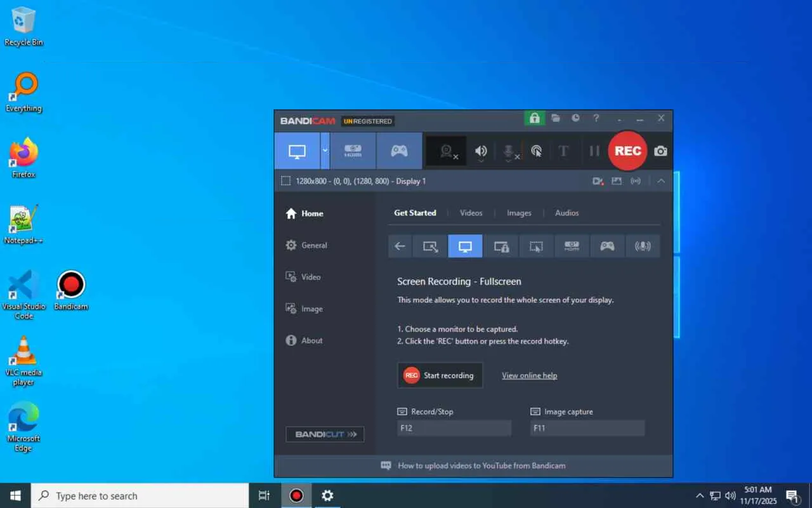This screenshot has width=812, height=508.
Task: Open the help question mark icon
Action: click(596, 118)
